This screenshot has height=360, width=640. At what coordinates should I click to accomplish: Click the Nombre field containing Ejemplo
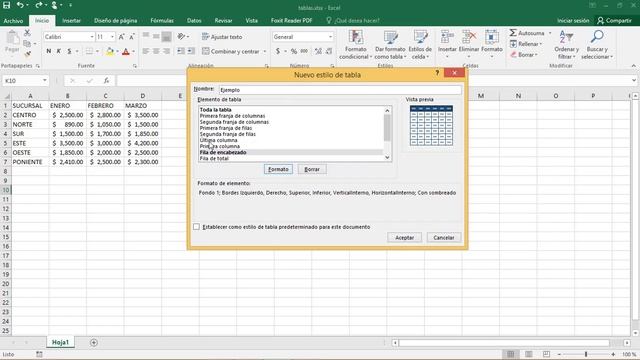coord(340,90)
